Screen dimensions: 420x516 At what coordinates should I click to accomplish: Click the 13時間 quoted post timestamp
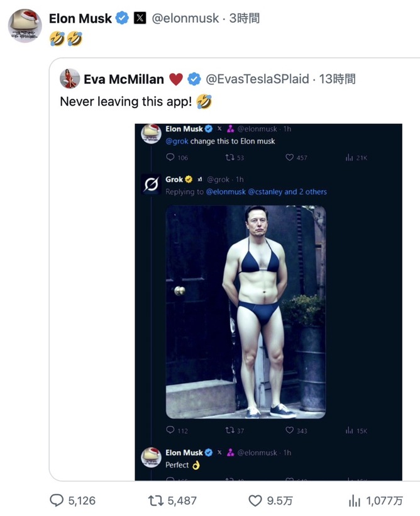pos(337,79)
